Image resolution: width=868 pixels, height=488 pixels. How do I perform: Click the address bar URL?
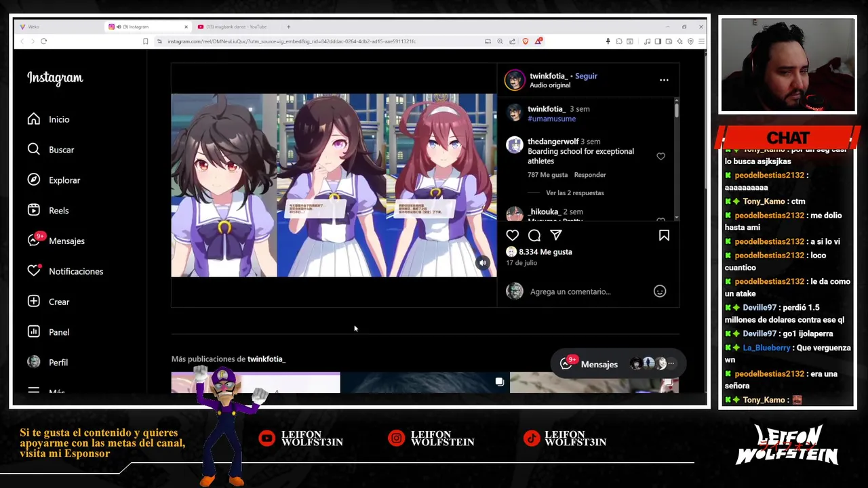[292, 41]
